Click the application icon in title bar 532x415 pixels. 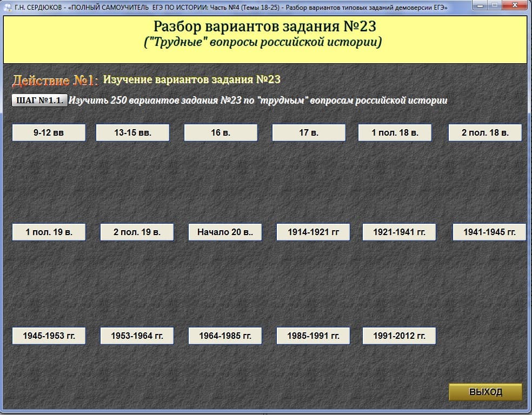(x=8, y=7)
